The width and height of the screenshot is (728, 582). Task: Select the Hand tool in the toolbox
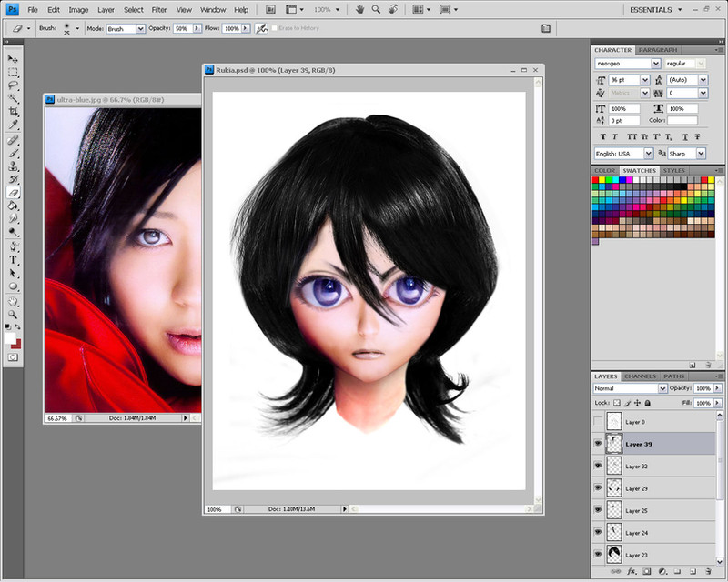pos(13,302)
